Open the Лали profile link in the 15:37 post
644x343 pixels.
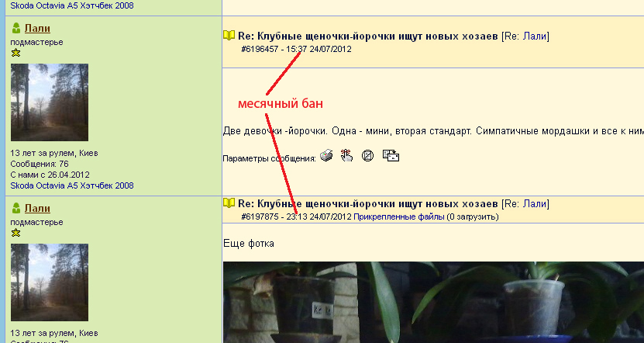(37, 28)
